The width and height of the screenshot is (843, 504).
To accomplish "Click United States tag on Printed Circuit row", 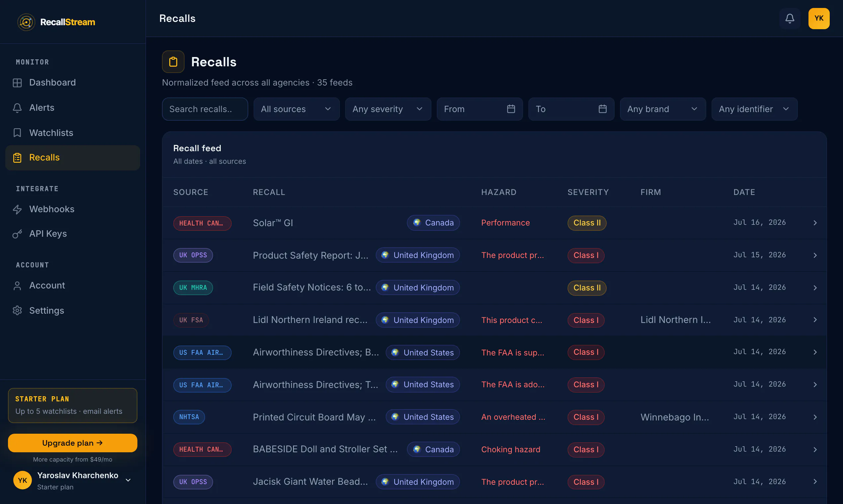I will (422, 417).
